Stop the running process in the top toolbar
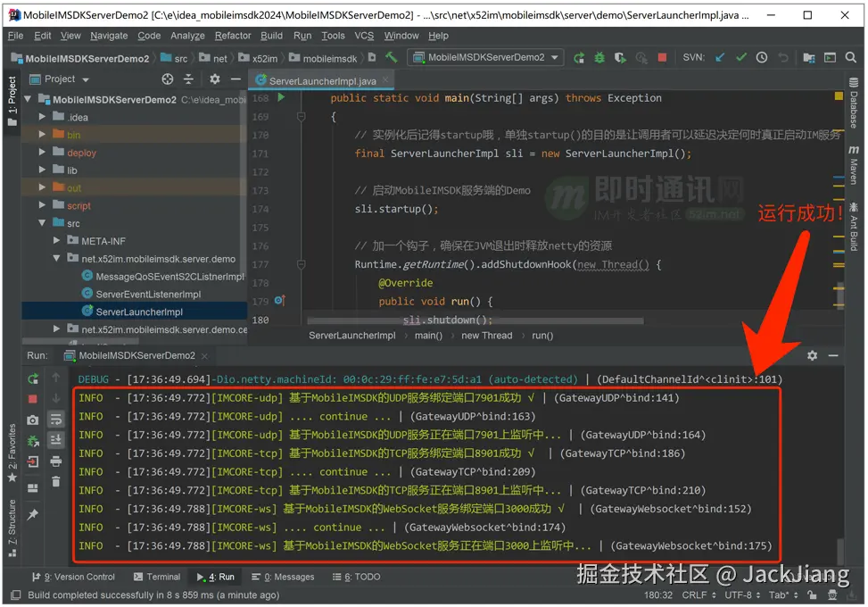The image size is (868, 607). click(662, 58)
